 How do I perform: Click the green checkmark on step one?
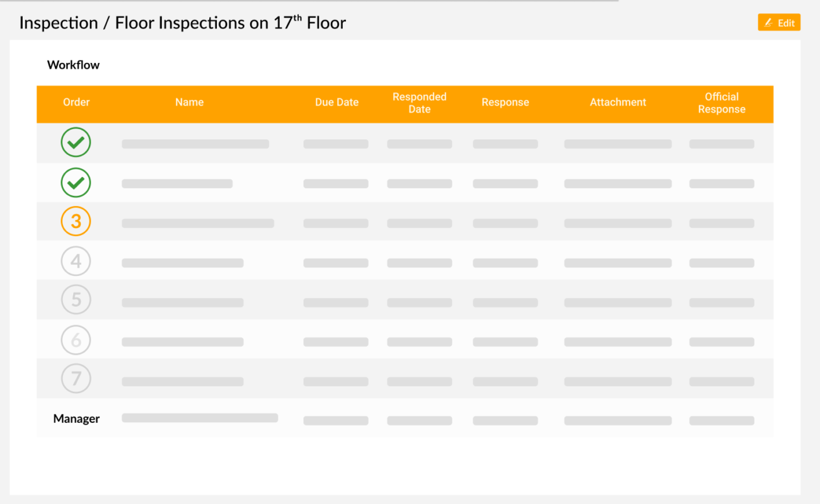(76, 142)
